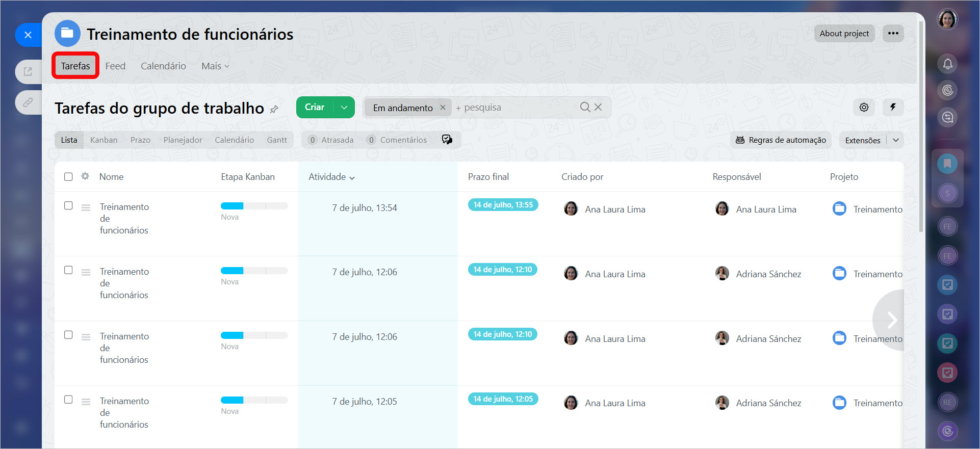
Task: Filter by Atrasada counter
Action: [x=331, y=140]
